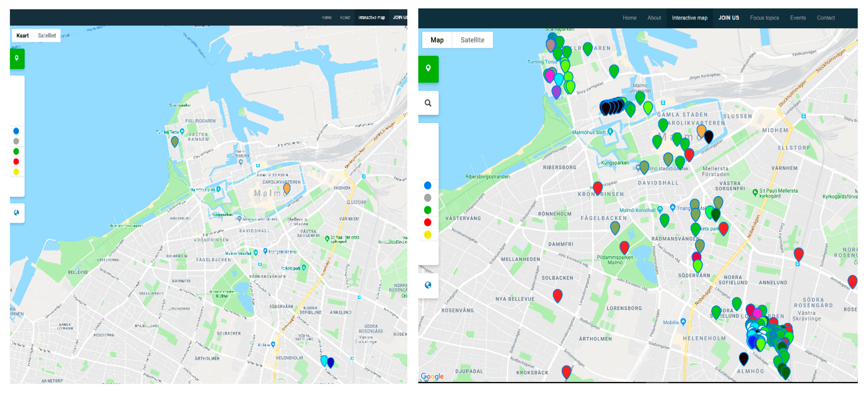
Task: Click the Google logo on the right map
Action: coord(432,376)
